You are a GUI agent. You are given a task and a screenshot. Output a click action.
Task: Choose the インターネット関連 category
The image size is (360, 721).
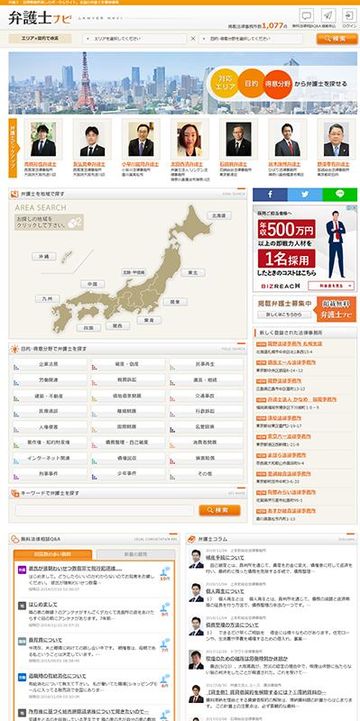tap(49, 458)
